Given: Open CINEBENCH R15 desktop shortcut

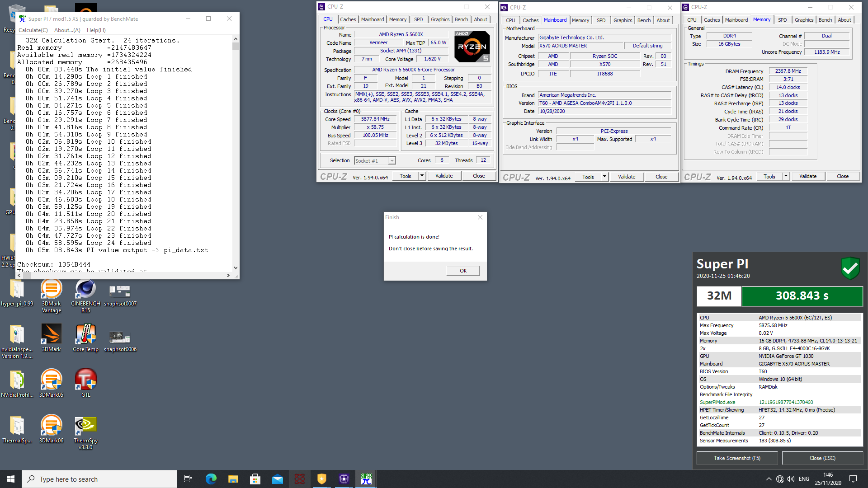Looking at the screenshot, I should click(x=85, y=296).
